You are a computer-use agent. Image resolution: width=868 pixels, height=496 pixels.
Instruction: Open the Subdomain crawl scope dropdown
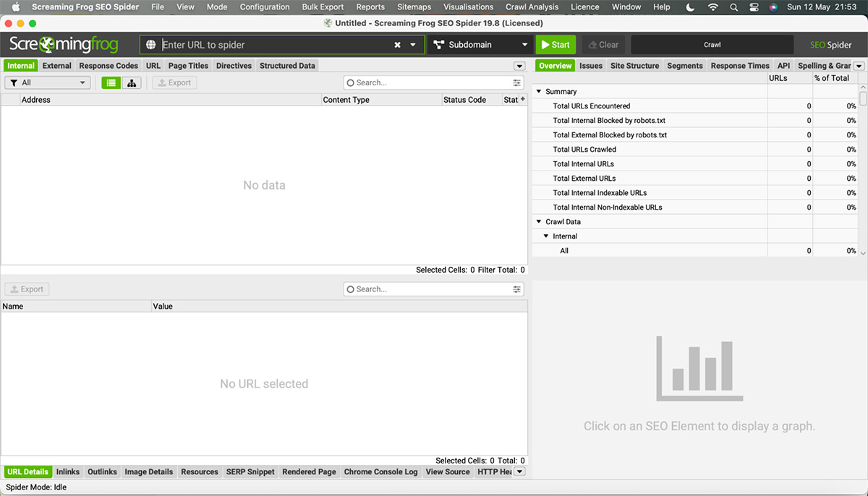480,45
